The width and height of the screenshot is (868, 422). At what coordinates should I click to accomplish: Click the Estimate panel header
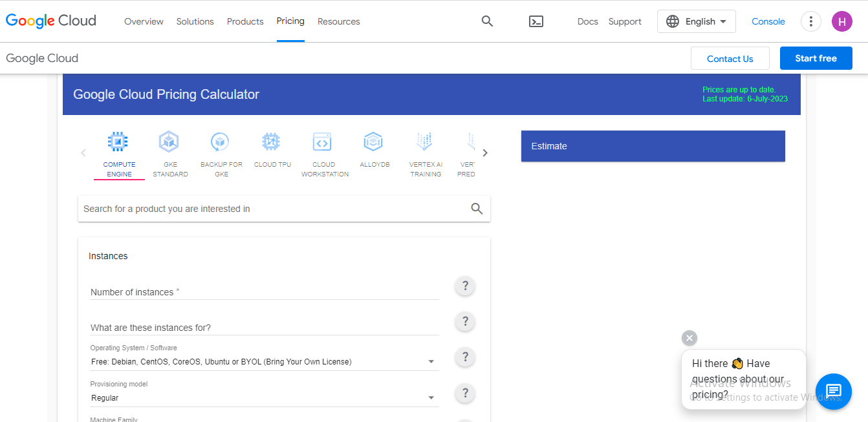coord(653,146)
